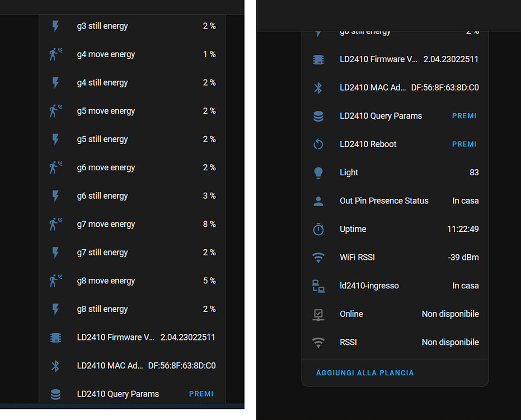Open the WiFi RSSI signal icon
The width and height of the screenshot is (521, 420).
tap(318, 258)
